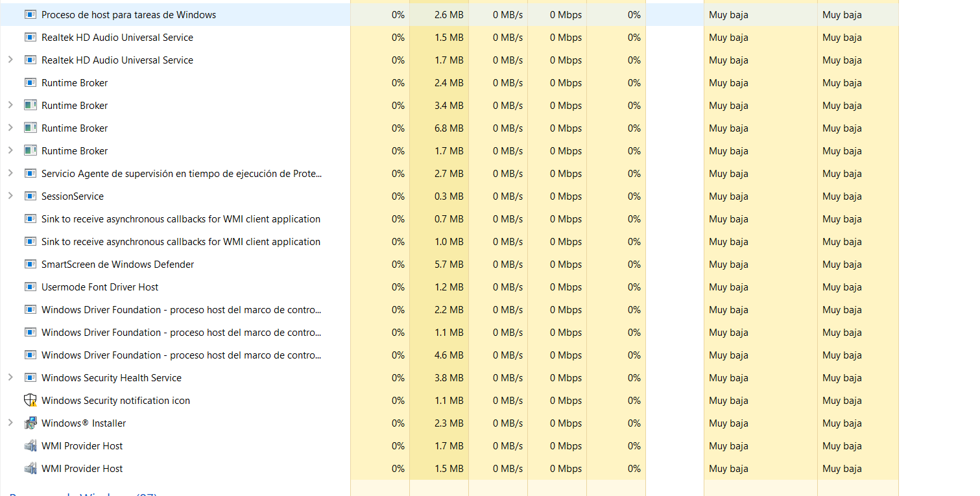The width and height of the screenshot is (980, 496).
Task: Click the 0.7 MB memory value
Action: (x=449, y=218)
